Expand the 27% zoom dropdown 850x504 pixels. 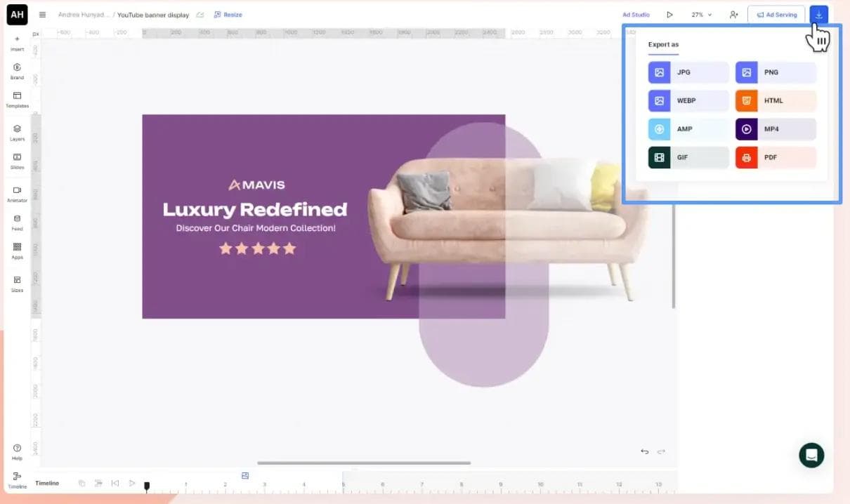pos(701,15)
